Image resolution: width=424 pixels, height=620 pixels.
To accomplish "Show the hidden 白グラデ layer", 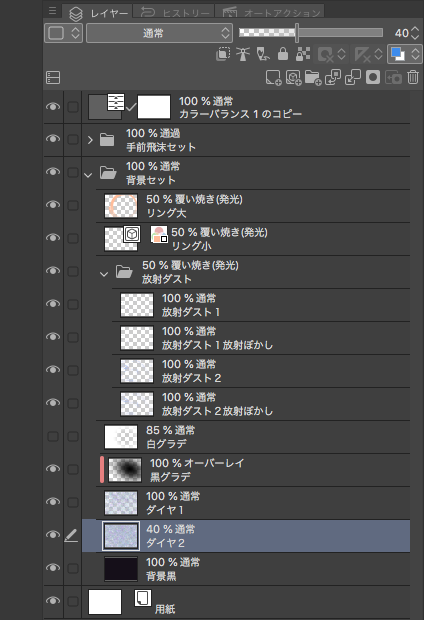I will click(53, 436).
